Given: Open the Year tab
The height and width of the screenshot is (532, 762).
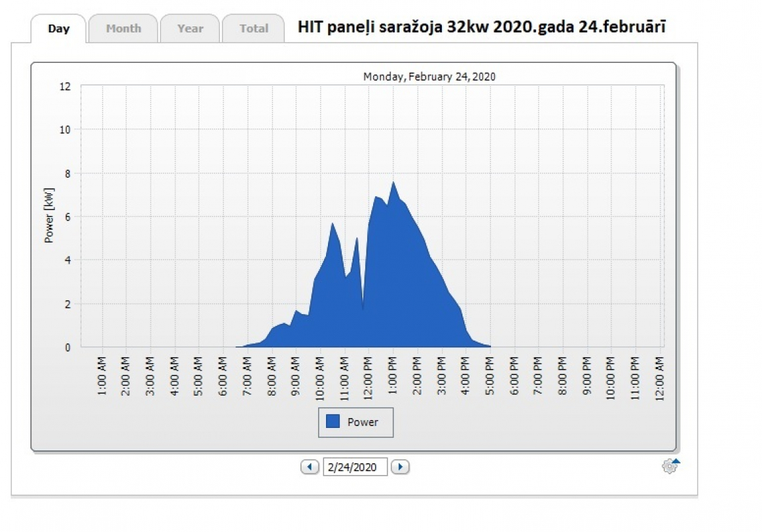Looking at the screenshot, I should [190, 29].
